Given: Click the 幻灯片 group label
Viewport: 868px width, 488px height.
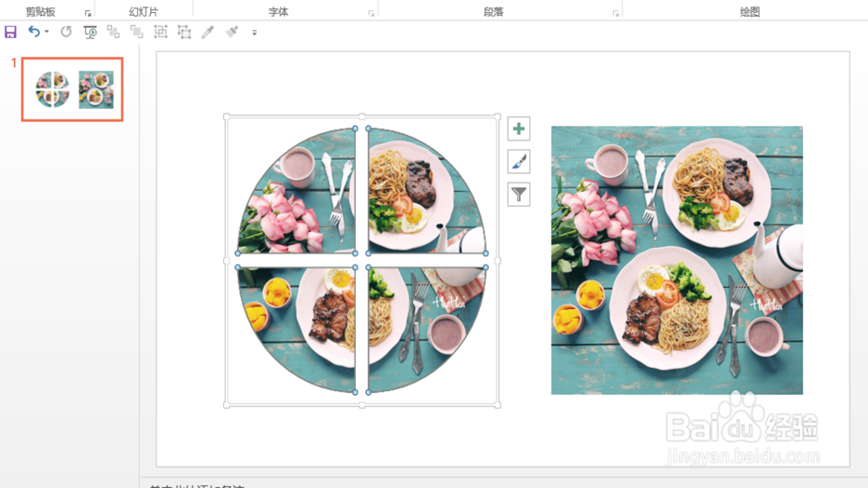Looking at the screenshot, I should 143,12.
